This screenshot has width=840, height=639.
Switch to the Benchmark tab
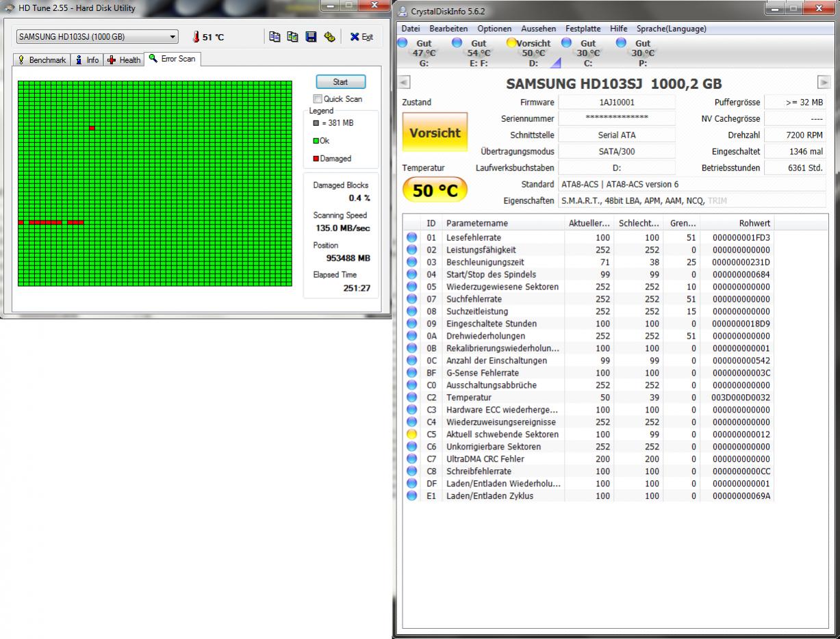coord(42,60)
